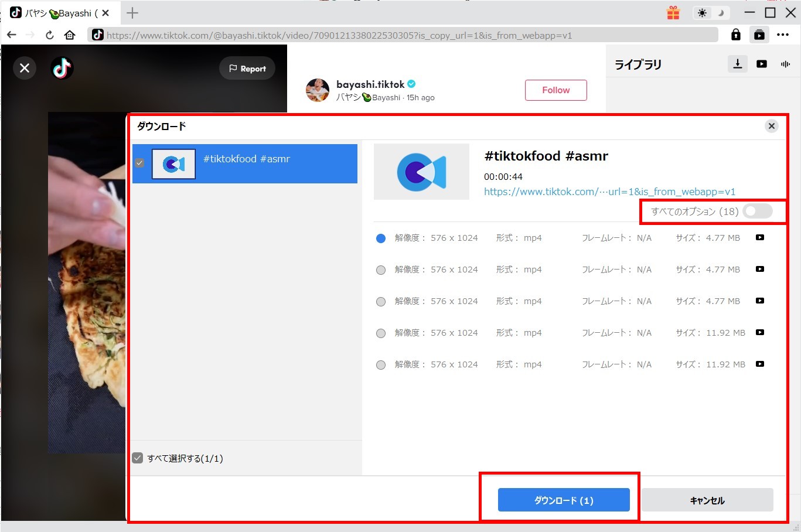Open the download library list

(x=738, y=64)
